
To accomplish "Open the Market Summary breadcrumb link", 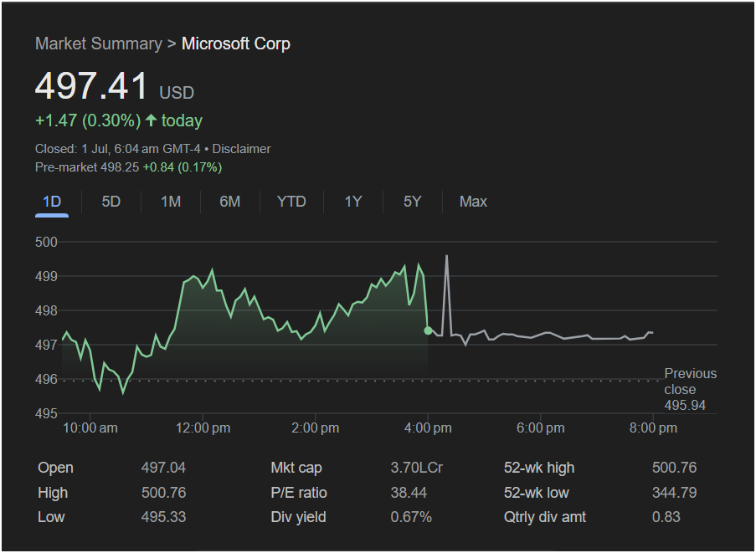I will coord(98,44).
